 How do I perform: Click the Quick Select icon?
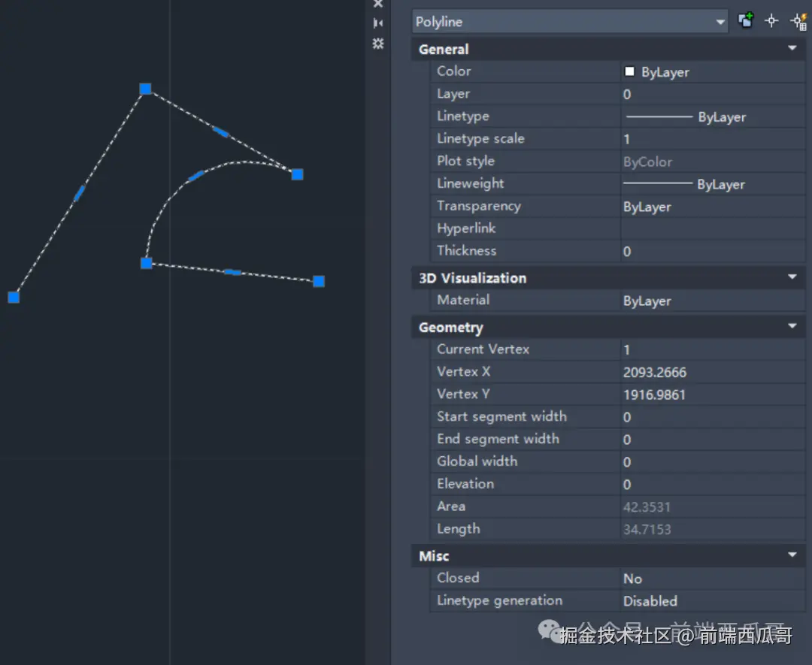click(x=798, y=22)
